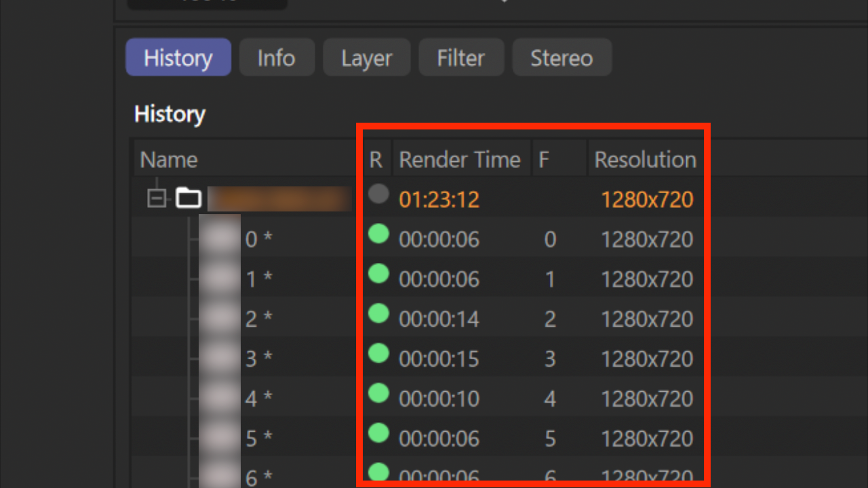Select history entry named "0 *"
Viewport: 868px width, 488px height.
pyautogui.click(x=258, y=239)
